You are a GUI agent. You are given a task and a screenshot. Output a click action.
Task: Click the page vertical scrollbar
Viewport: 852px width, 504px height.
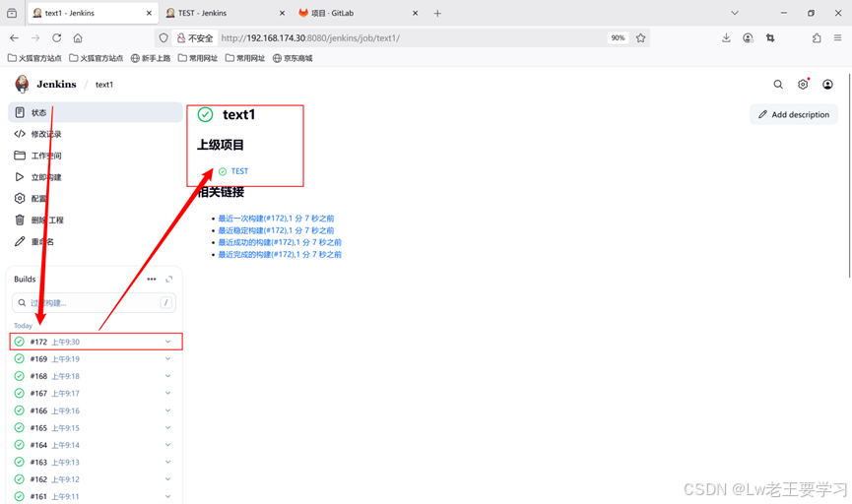849,176
